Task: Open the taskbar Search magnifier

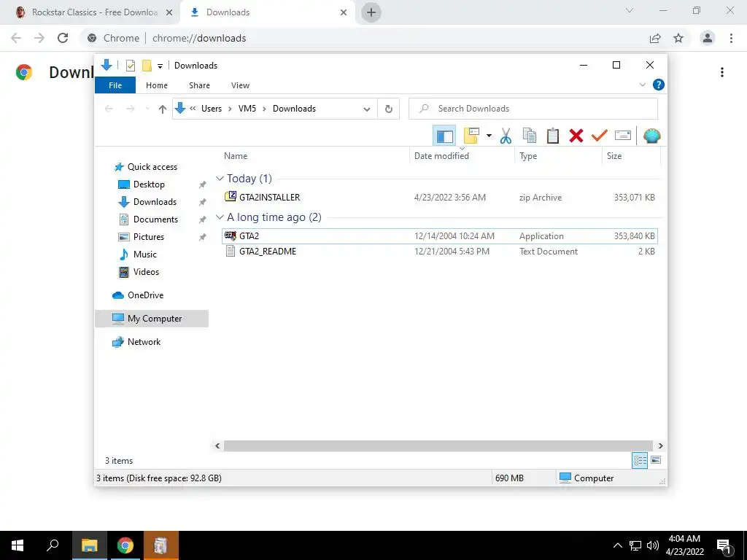Action: [x=53, y=545]
